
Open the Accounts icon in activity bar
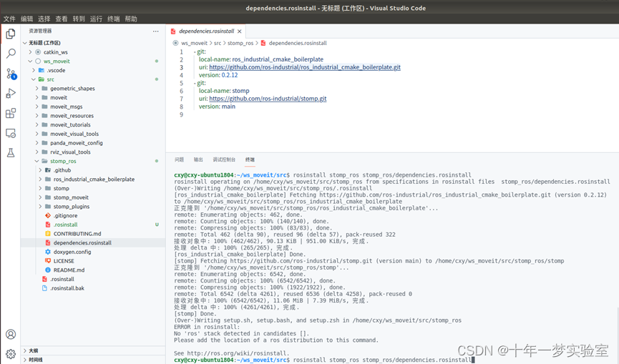click(x=11, y=335)
